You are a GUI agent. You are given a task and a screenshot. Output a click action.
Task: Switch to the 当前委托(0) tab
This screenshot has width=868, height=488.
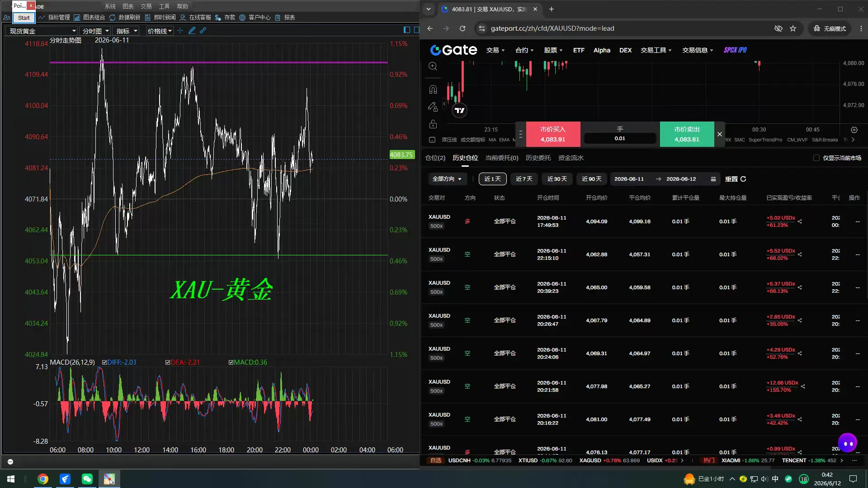click(502, 158)
